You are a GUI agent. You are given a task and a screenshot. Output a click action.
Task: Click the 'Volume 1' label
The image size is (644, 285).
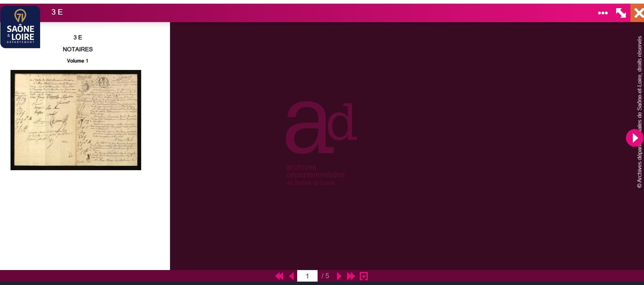pyautogui.click(x=78, y=61)
